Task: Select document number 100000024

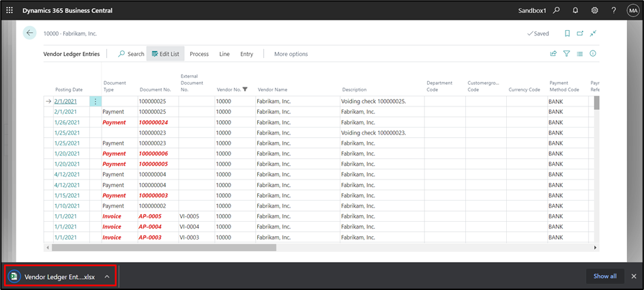Action: tap(153, 122)
